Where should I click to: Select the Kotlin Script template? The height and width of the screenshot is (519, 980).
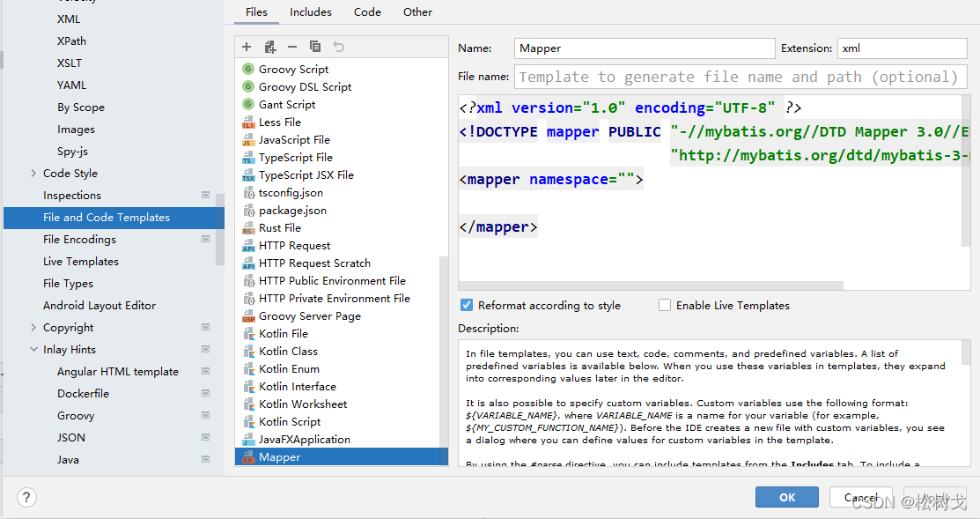pos(290,421)
